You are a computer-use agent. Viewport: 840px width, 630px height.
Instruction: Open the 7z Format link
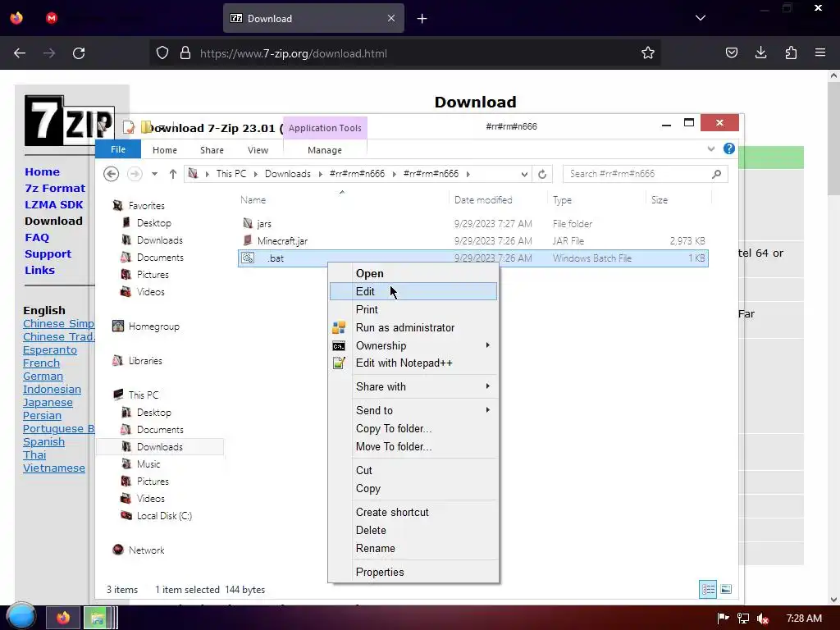[x=55, y=188]
